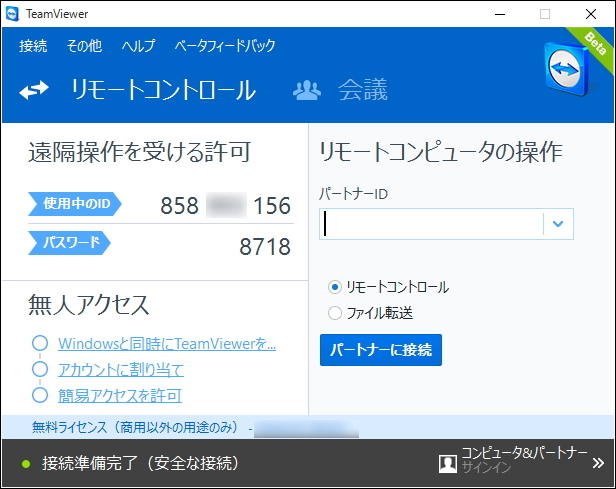
Task: Open the ベータフィードバック menu
Action: (225, 46)
